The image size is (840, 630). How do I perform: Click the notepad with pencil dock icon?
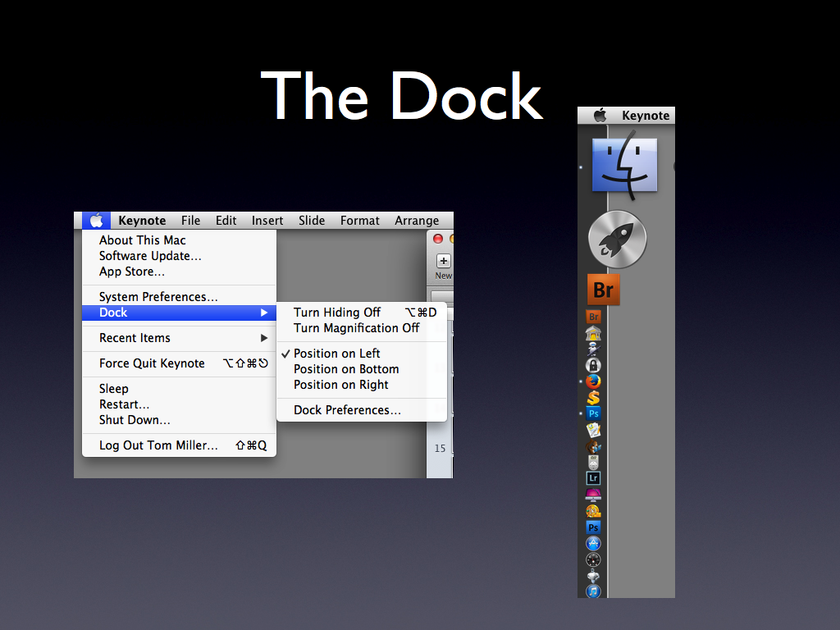pos(593,430)
